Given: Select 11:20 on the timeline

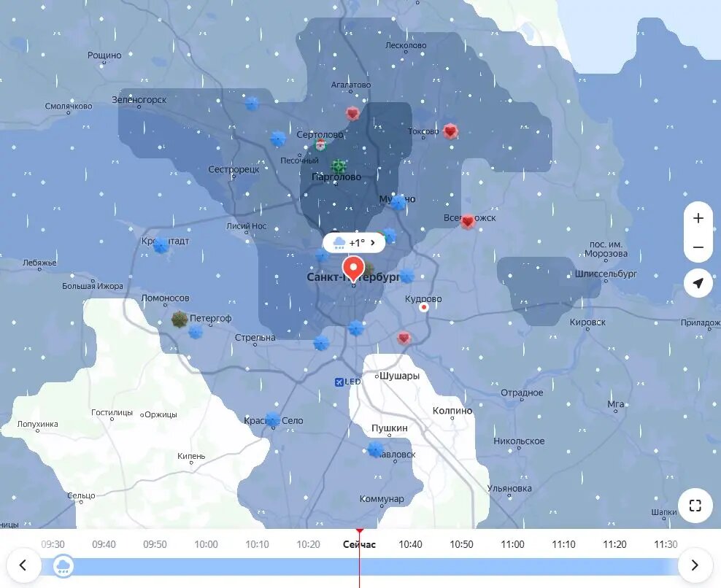Looking at the screenshot, I should 614,544.
